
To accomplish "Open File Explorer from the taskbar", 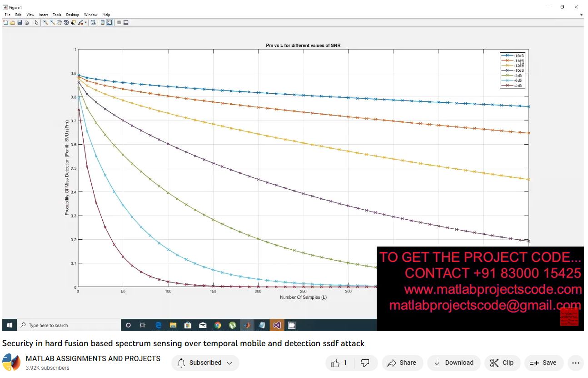I will (x=173, y=325).
